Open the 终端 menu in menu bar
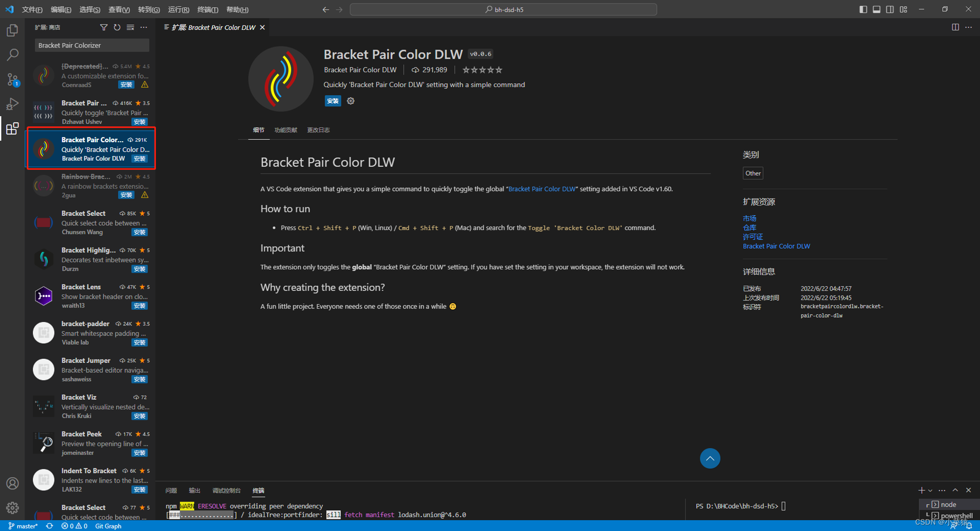 pyautogui.click(x=207, y=9)
